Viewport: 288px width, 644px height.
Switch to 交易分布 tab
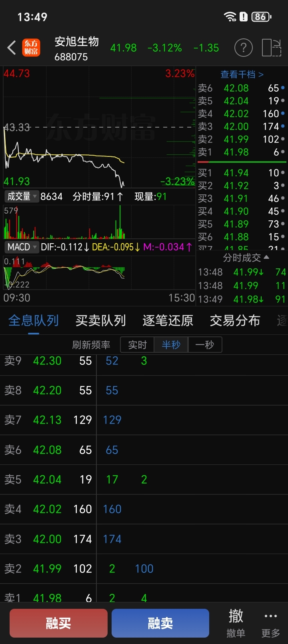click(x=235, y=320)
